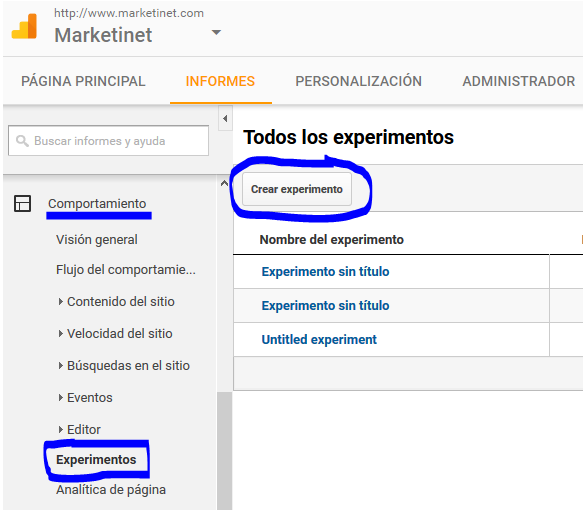Click the Buscar informes y ayuda field
Screen dimensions: 583x518
click(109, 141)
